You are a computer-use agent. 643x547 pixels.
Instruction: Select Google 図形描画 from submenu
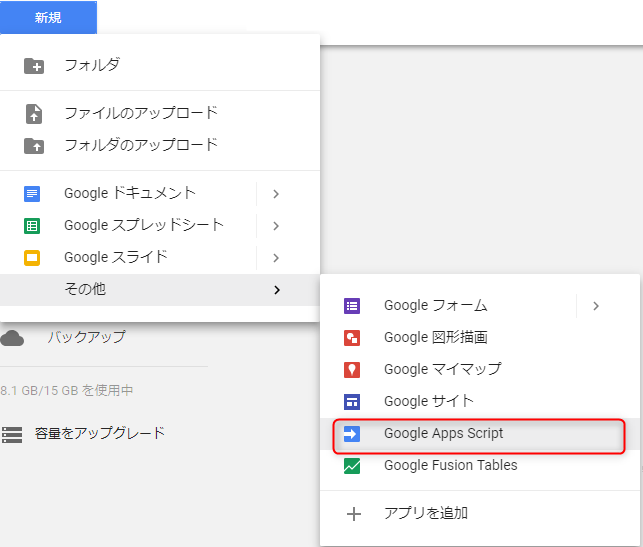point(436,337)
